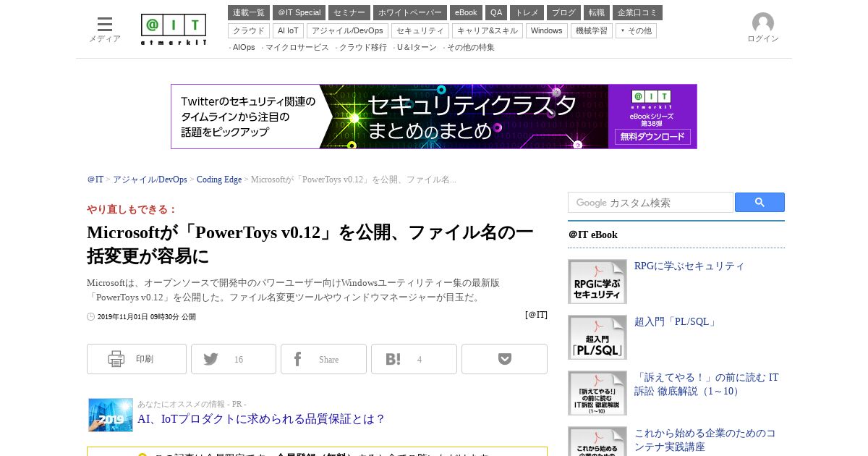Select the キャリア&スキル category tab

(488, 30)
